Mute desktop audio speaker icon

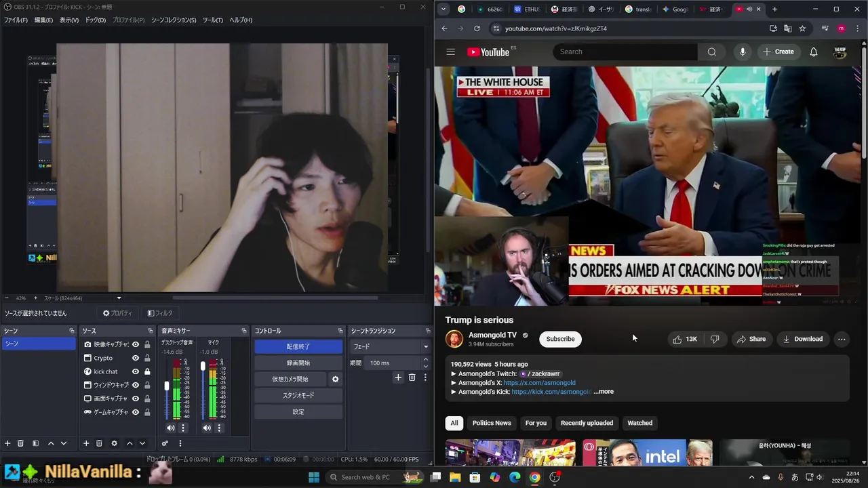(x=170, y=428)
